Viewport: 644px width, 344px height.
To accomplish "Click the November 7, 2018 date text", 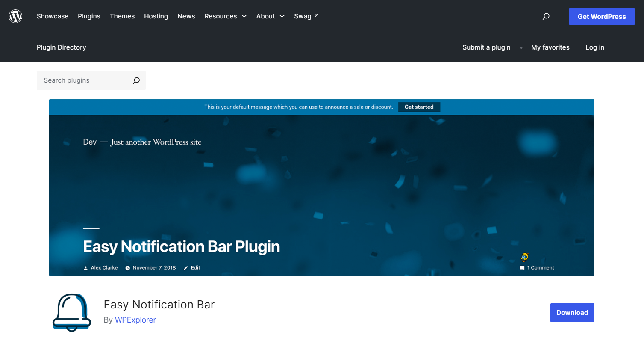I will pyautogui.click(x=154, y=268).
